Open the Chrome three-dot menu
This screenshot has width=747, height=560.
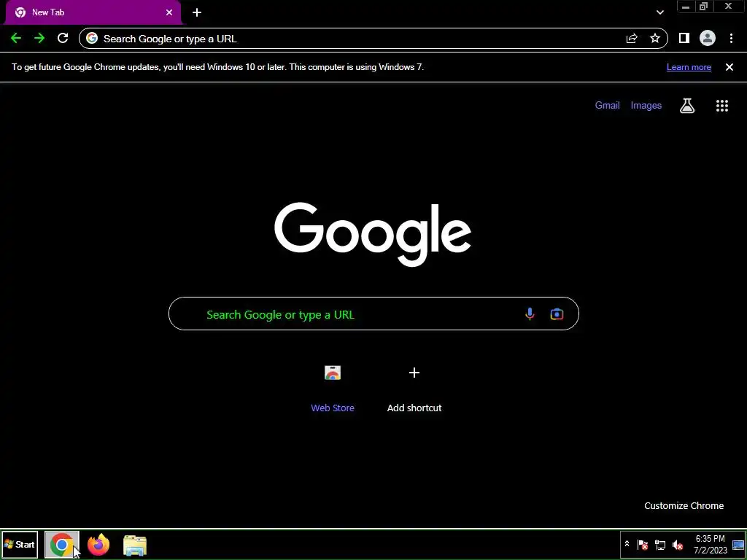[731, 39]
